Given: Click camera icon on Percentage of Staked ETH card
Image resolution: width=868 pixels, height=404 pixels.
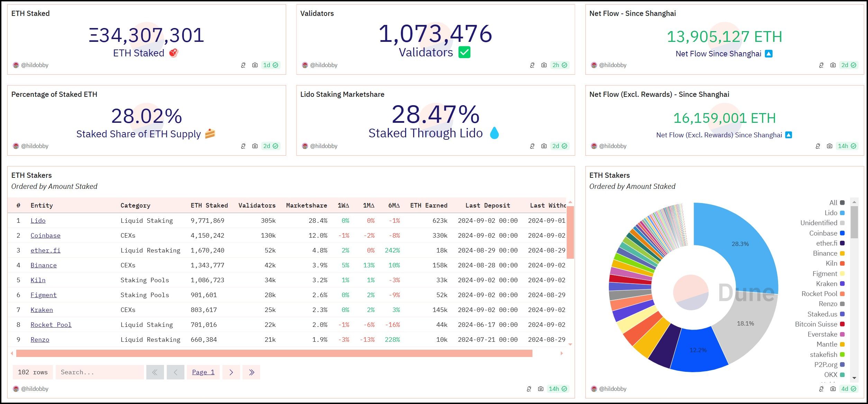Looking at the screenshot, I should [255, 146].
